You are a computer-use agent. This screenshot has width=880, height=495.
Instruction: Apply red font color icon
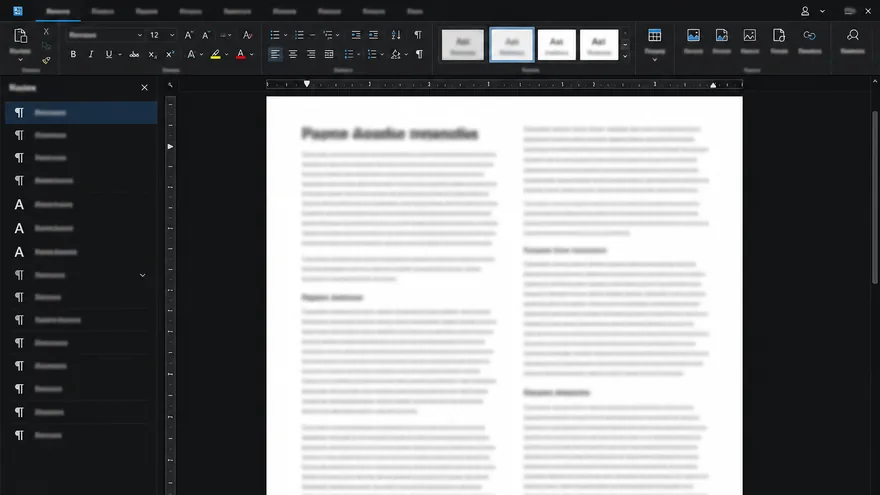240,54
